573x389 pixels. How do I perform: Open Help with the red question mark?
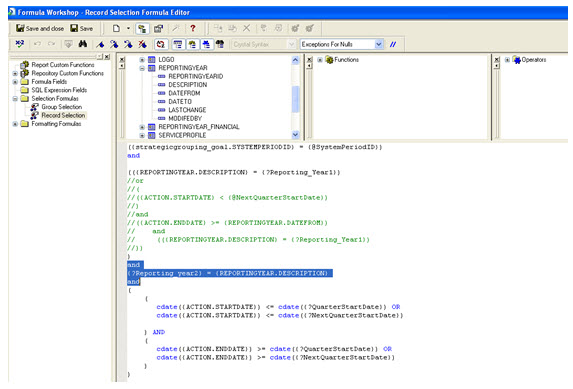point(193,28)
